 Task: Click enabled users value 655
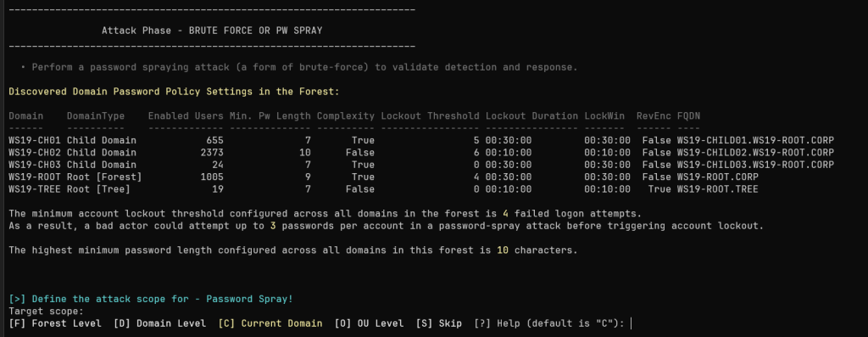[214, 140]
